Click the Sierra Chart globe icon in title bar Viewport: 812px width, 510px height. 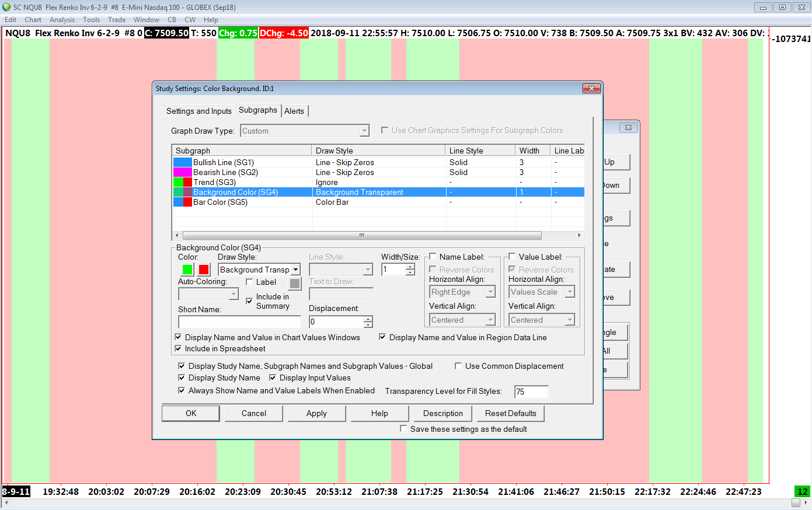pyautogui.click(x=6, y=7)
